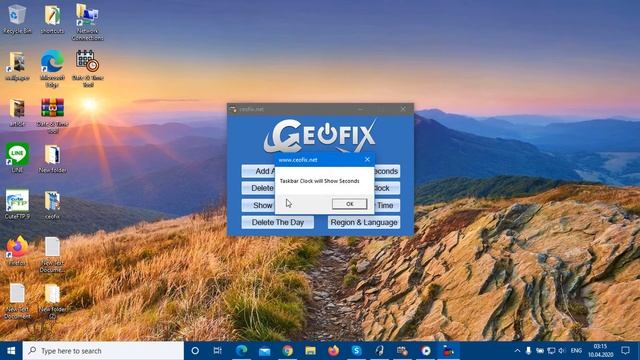Open the Recycle Bin desktop icon
Screen dimensions: 640x360
[x=17, y=19]
